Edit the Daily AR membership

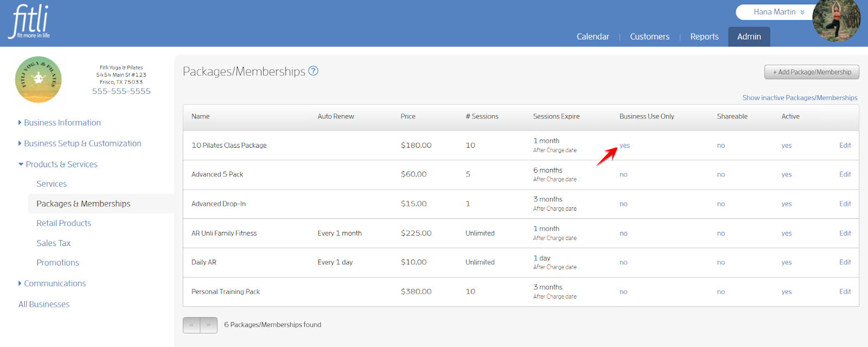tap(845, 262)
